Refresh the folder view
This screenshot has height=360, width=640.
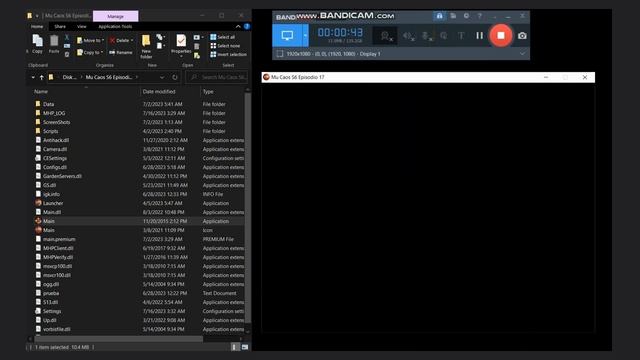coord(175,77)
